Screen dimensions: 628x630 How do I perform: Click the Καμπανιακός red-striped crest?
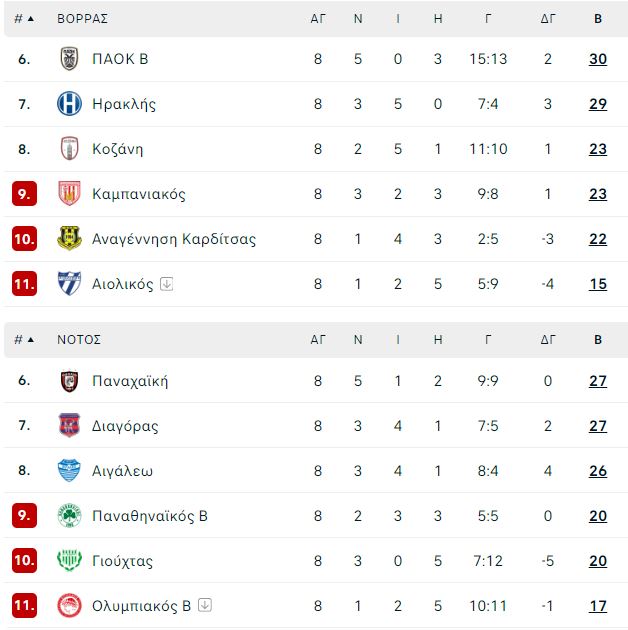69,194
